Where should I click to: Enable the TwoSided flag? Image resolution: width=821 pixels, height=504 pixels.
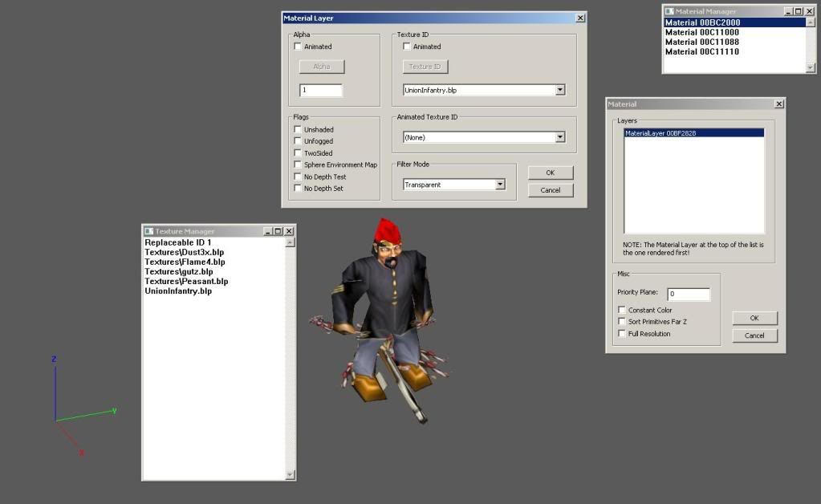298,152
